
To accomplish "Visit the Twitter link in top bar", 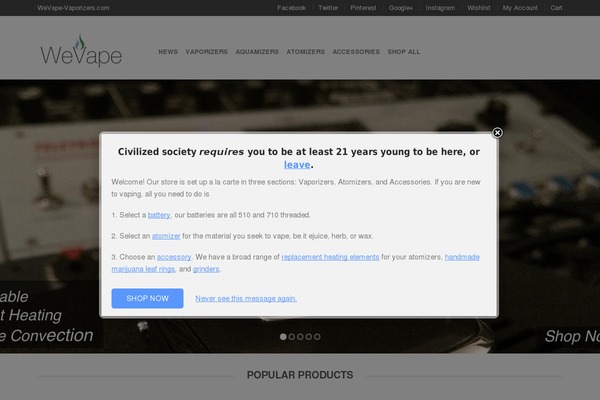I will pos(328,8).
